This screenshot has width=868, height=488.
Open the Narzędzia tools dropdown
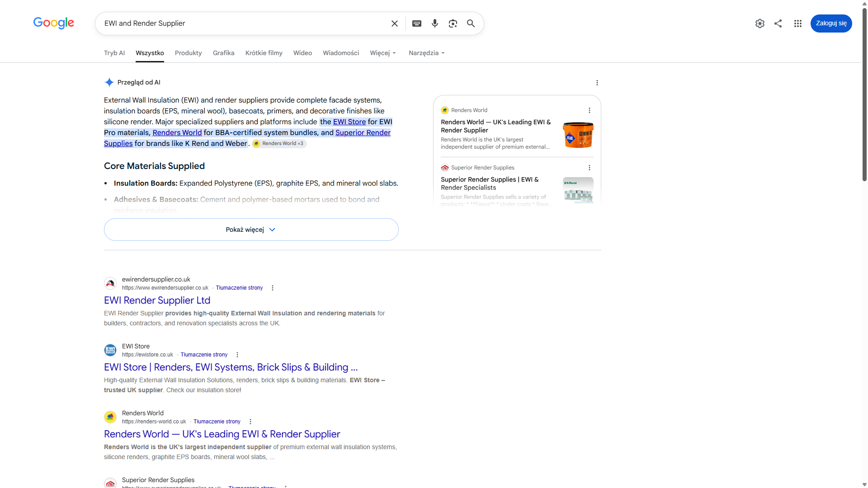427,53
